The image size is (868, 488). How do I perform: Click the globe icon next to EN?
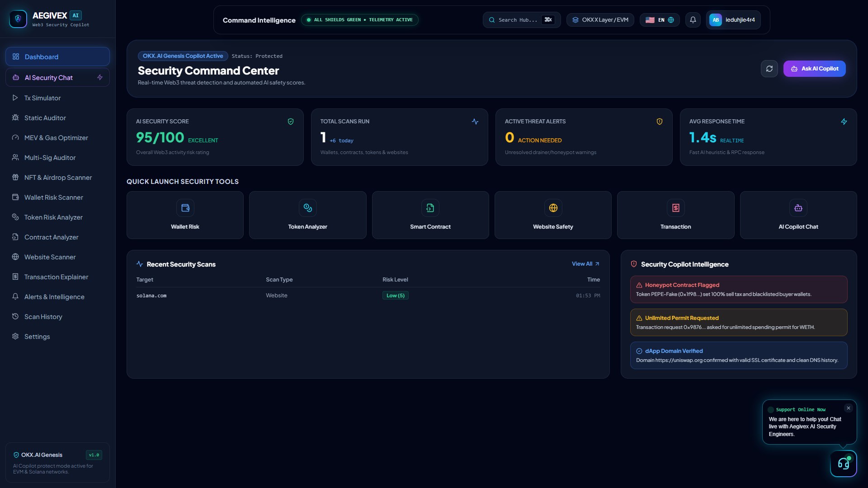671,20
